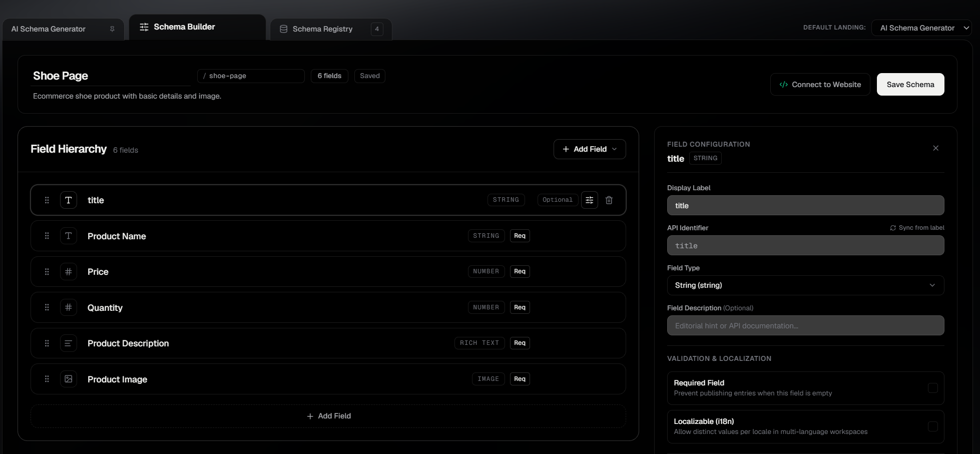Switch to AI Schema Generator tab
The height and width of the screenshot is (454, 980).
pos(63,29)
